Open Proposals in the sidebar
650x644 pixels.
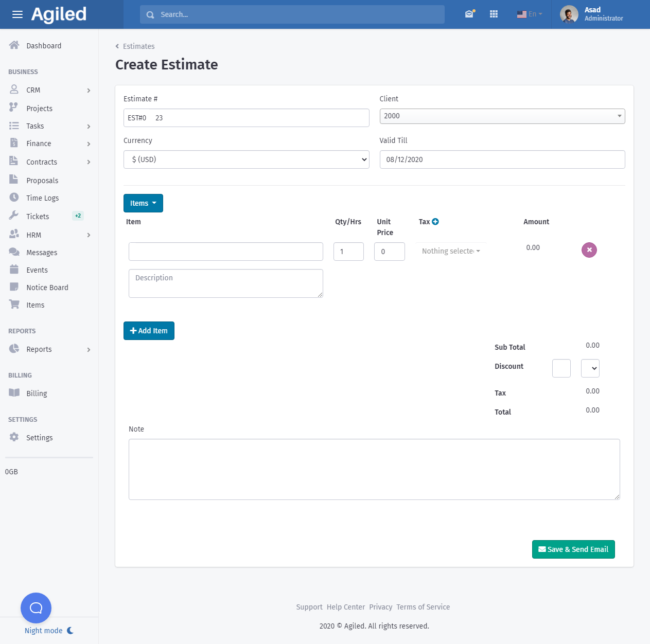click(x=42, y=181)
